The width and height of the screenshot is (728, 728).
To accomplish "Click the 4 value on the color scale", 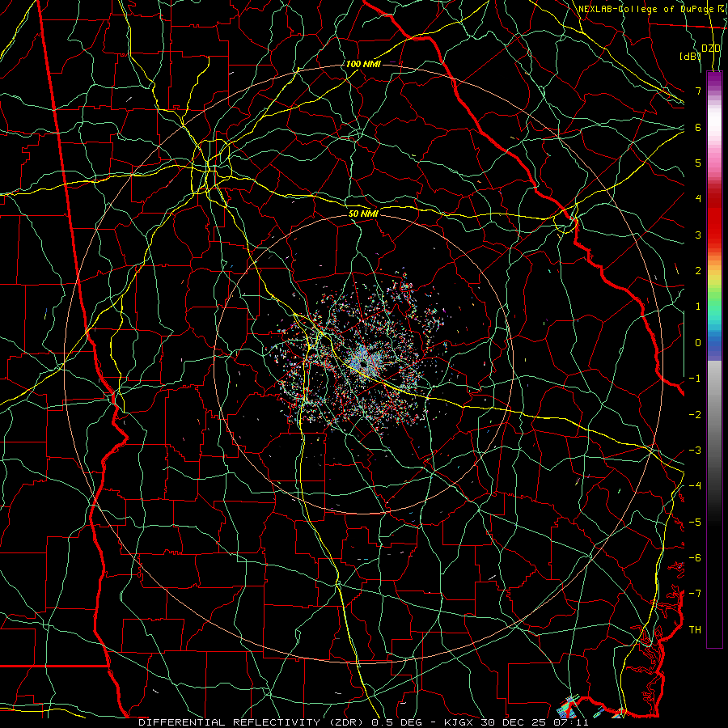I will pos(698,199).
